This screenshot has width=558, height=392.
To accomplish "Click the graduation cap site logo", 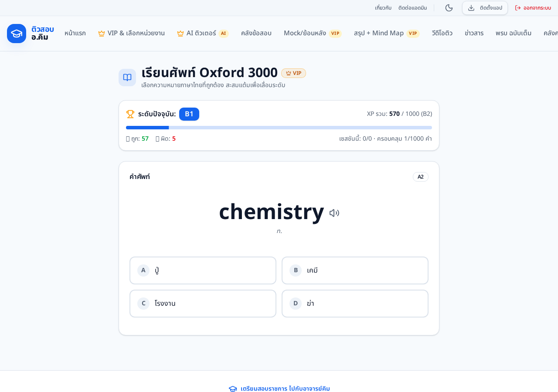I will click(x=17, y=34).
